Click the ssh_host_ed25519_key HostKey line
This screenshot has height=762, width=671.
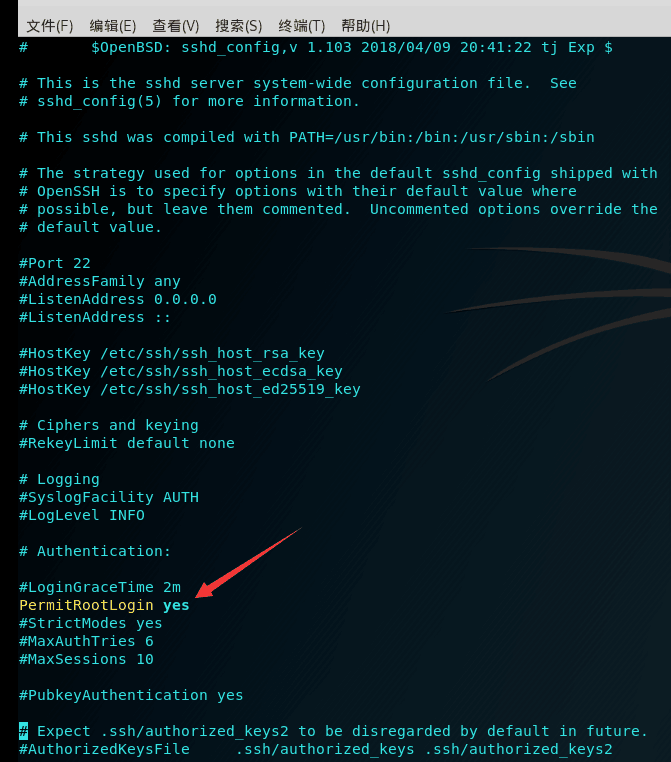[189, 389]
